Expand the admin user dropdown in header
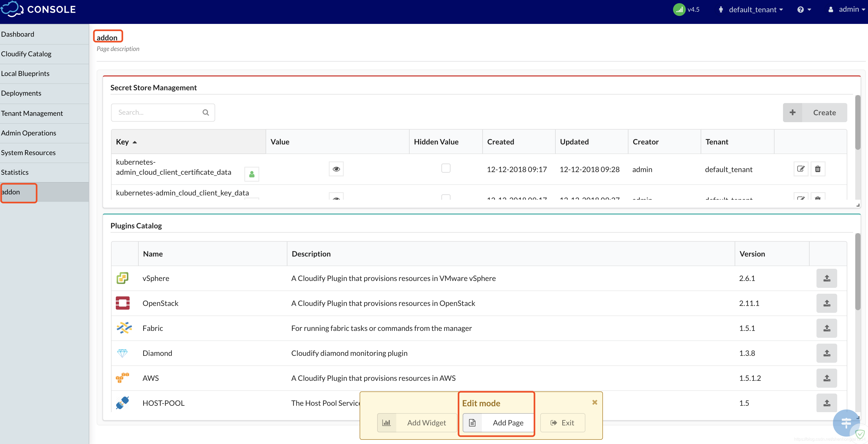This screenshot has height=444, width=868. coord(847,8)
